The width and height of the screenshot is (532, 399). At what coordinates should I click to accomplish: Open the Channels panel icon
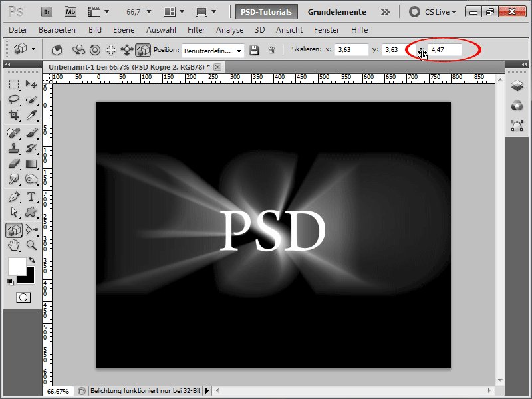[x=517, y=106]
